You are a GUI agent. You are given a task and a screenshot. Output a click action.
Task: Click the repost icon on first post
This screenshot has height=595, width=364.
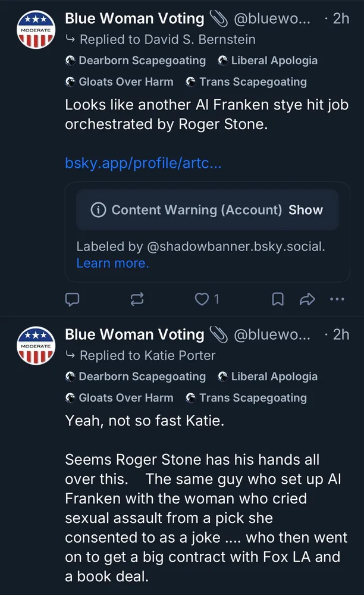(137, 299)
